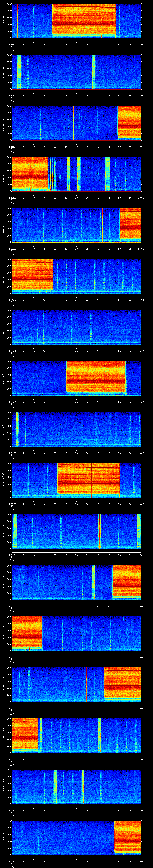The image size is (153, 868).
Task: Click the 11:29:00 spectrogram panel
Action: (76, 685)
